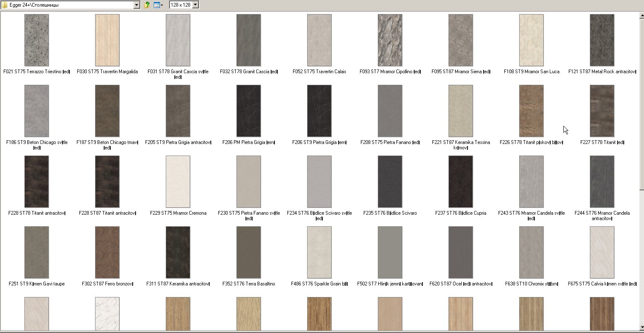The width and height of the screenshot is (644, 333).
Task: Click the F052 Travertin Calais thumbnail
Action: pyautogui.click(x=319, y=40)
